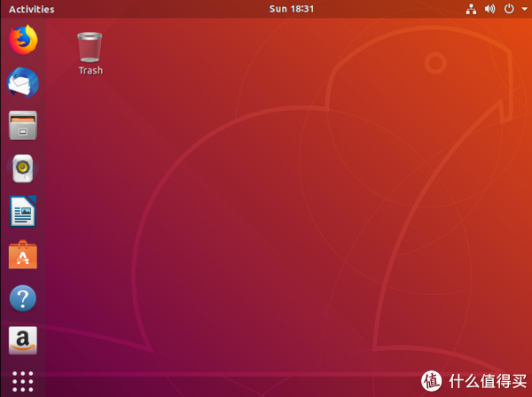Screen dimensions: 532x397
Task: Open Ubuntu Software store icon
Action: pyautogui.click(x=23, y=254)
